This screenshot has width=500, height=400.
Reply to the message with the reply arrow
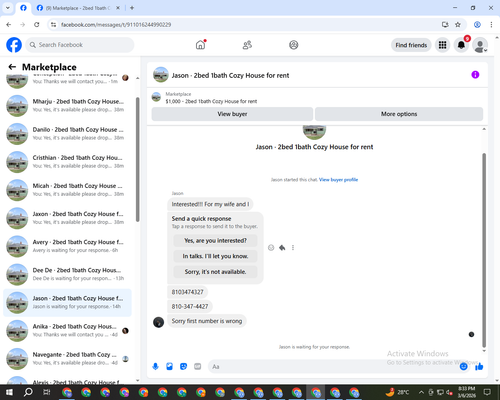(282, 248)
